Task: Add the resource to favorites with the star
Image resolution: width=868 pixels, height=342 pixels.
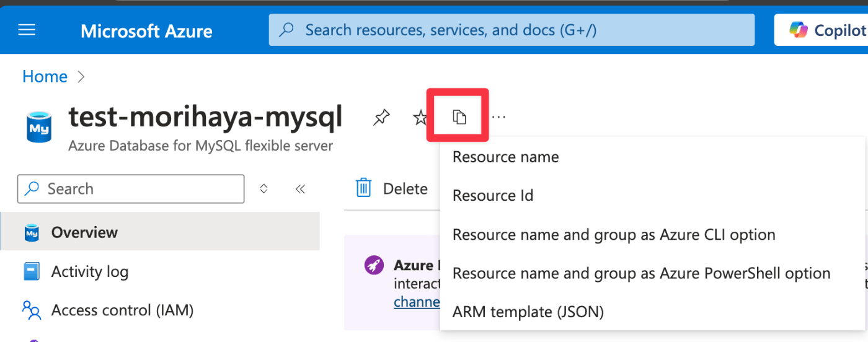Action: click(420, 117)
